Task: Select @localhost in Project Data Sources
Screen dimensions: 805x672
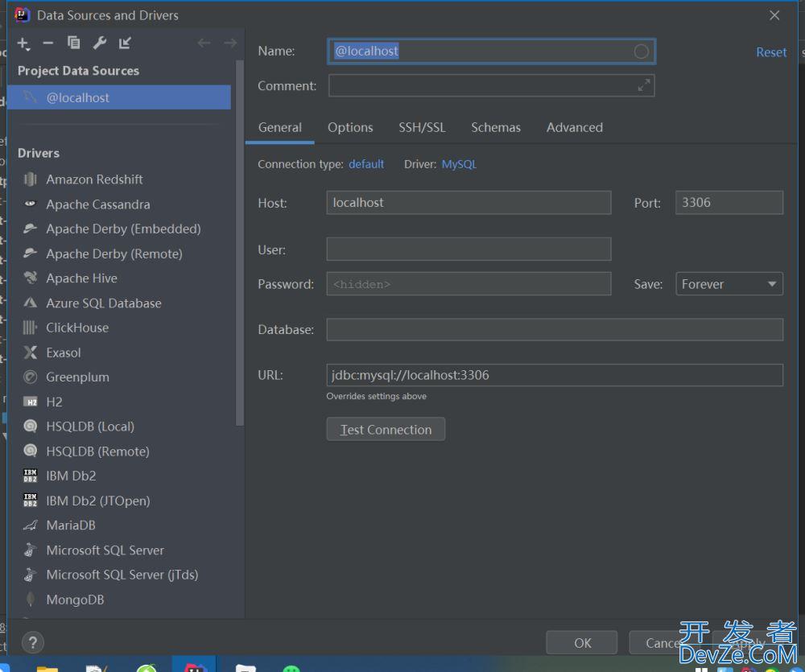Action: [x=119, y=97]
